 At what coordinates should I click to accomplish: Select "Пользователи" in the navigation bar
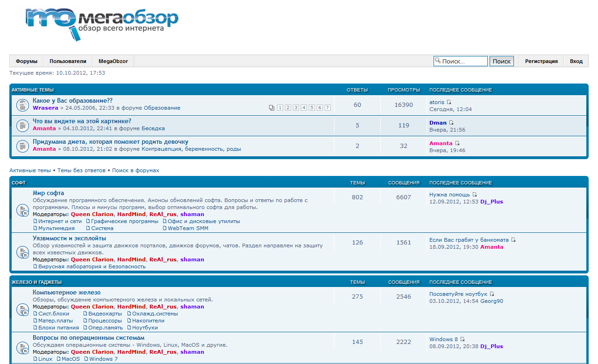click(68, 61)
